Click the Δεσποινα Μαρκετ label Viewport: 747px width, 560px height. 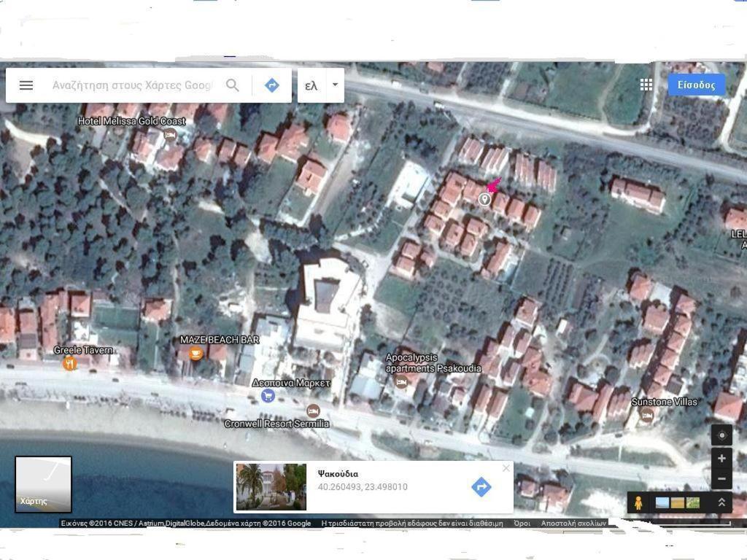(290, 383)
